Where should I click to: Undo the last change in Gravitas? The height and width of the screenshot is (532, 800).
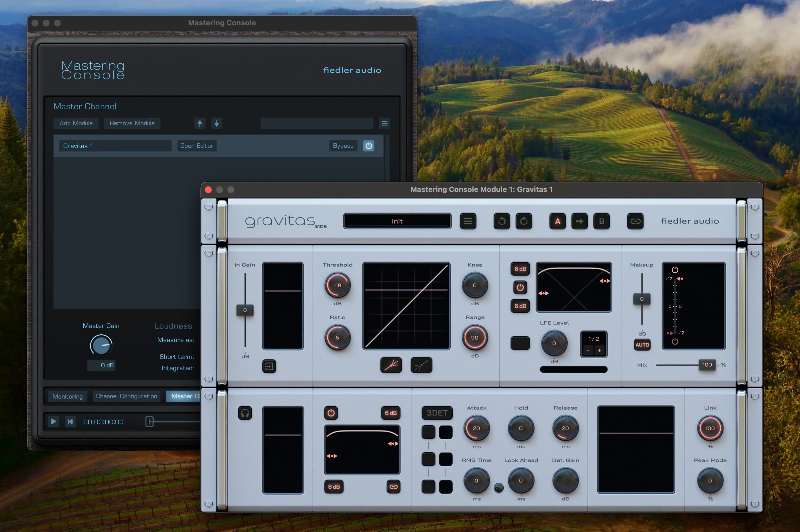click(x=502, y=221)
